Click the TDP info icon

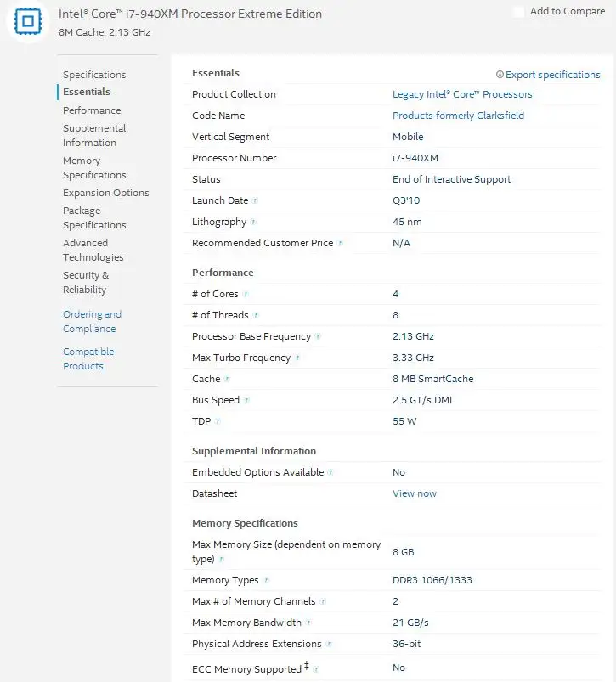[x=218, y=421]
